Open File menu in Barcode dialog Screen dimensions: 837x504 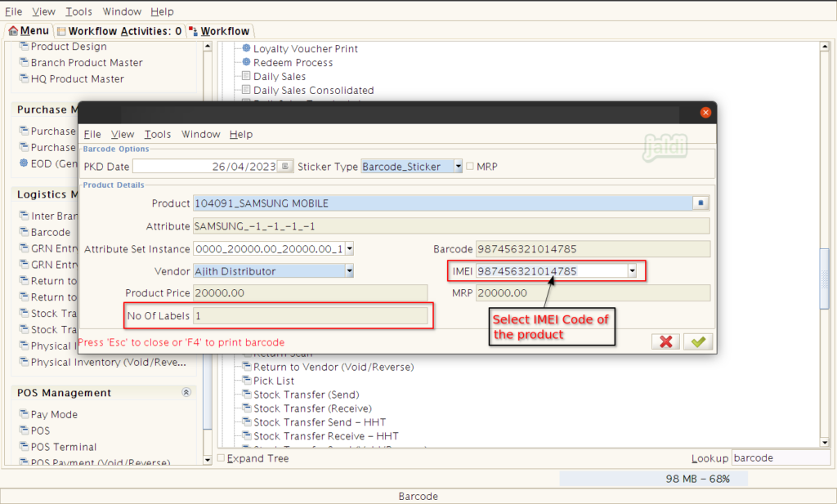(92, 135)
